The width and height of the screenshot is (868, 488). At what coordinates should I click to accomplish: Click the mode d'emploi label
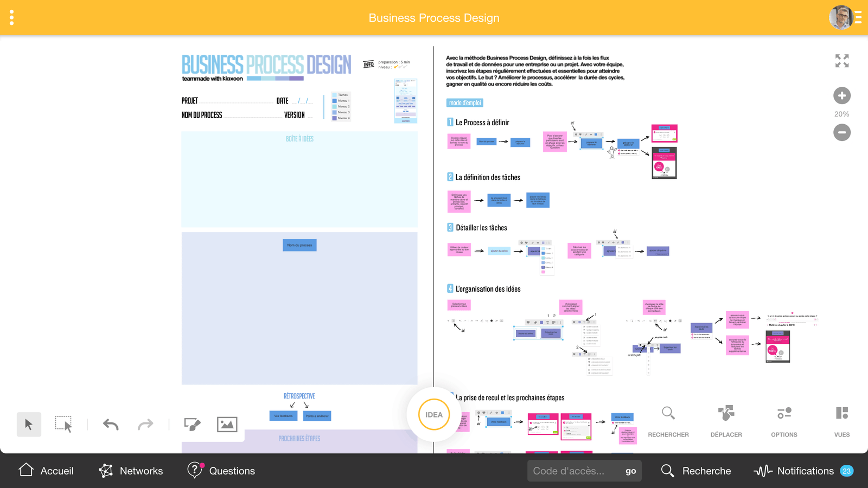[464, 102]
